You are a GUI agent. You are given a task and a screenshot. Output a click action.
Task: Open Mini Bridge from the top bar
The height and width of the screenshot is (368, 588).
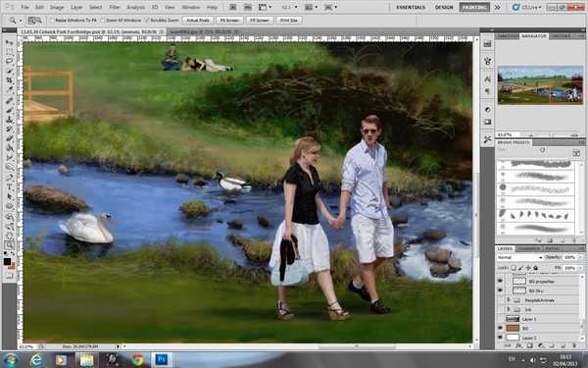pos(248,7)
